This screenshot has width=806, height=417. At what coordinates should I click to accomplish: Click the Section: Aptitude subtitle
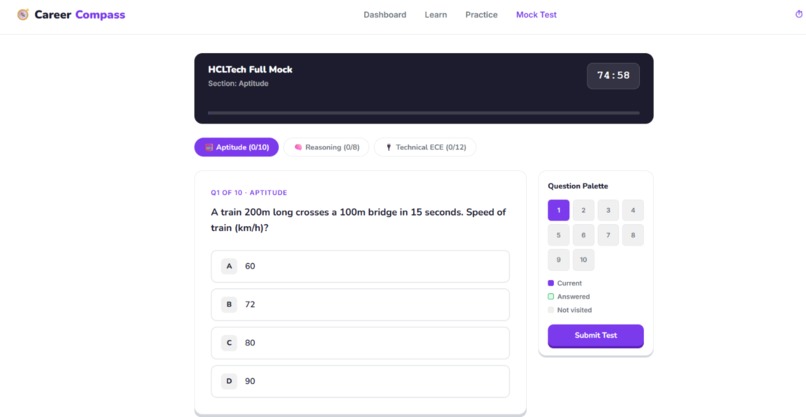point(238,83)
